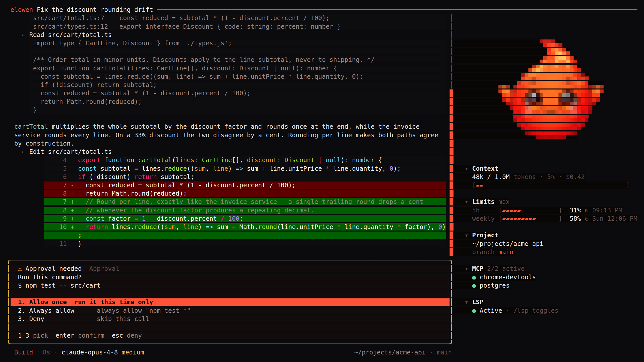This screenshot has height=362, width=644.
Task: Click the medium effort label
Action: pos(133,352)
